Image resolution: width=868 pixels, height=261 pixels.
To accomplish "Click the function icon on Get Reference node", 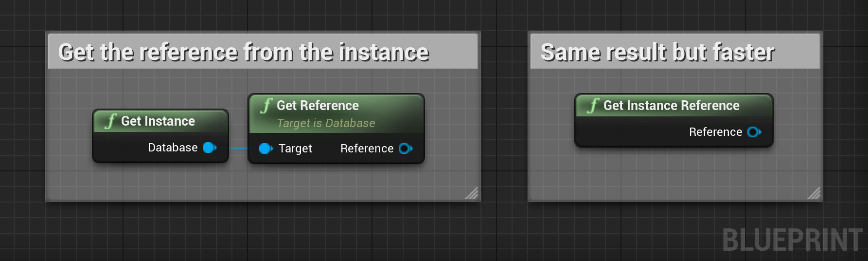I will click(266, 105).
